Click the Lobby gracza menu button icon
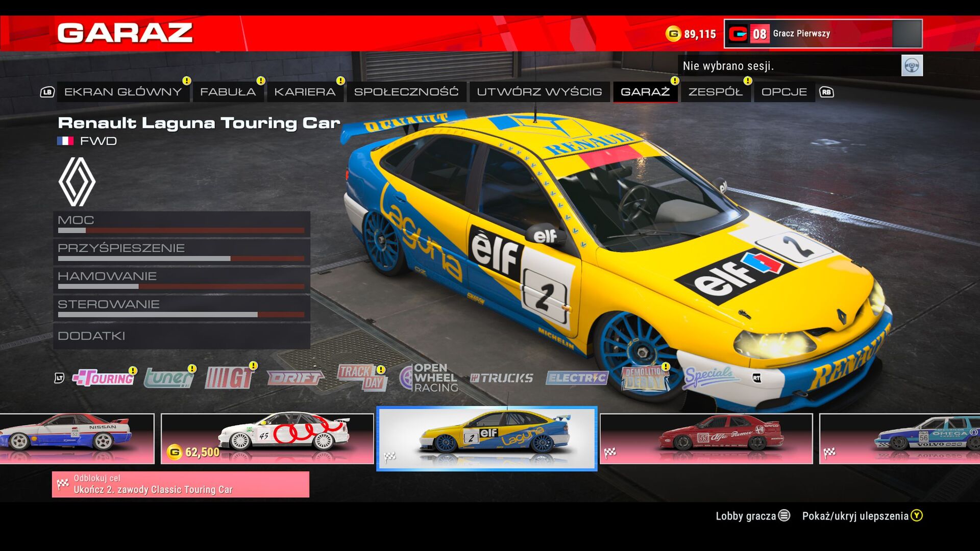This screenshot has height=551, width=980. [x=784, y=516]
